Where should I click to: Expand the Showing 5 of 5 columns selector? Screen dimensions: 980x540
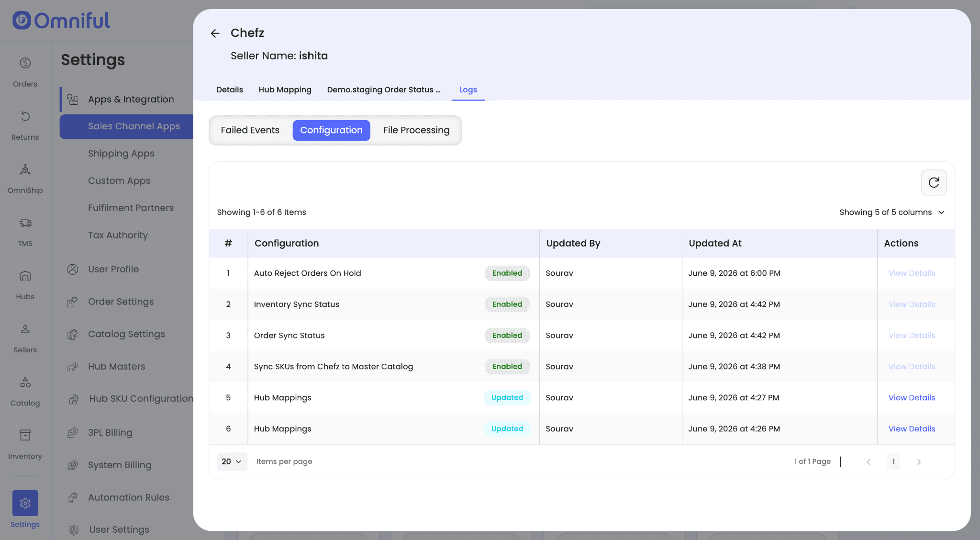click(892, 212)
